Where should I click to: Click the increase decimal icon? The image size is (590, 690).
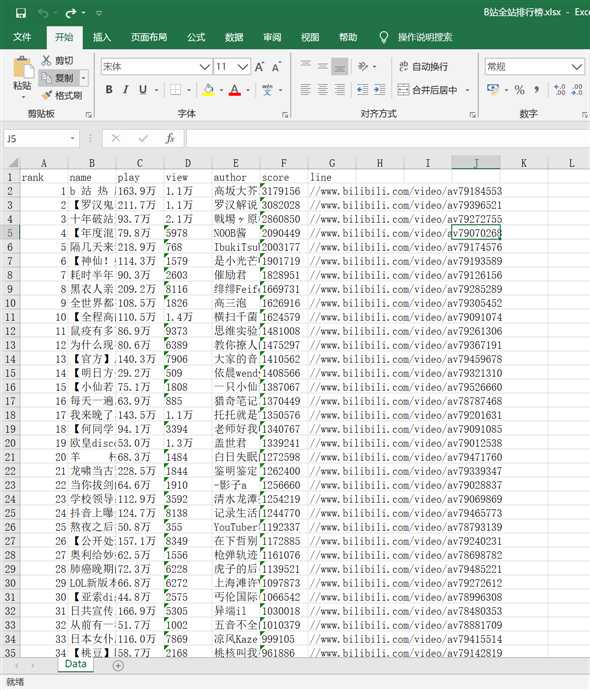(x=560, y=90)
